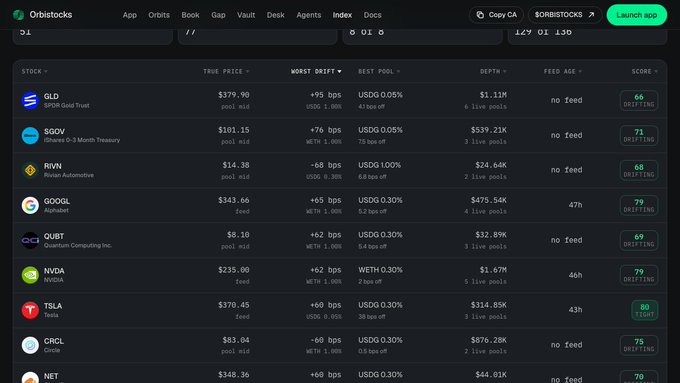
Task: Click NVDA best pool WETH 0.30%
Action: (x=380, y=270)
